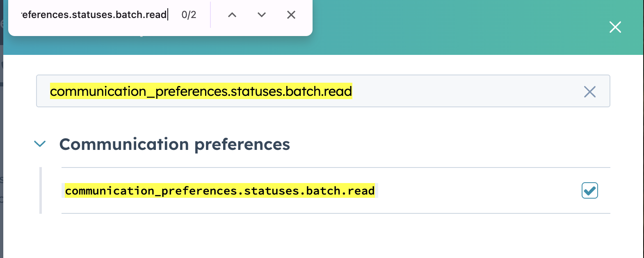The height and width of the screenshot is (258, 644).
Task: Click inside the find bar text field
Action: tap(94, 15)
